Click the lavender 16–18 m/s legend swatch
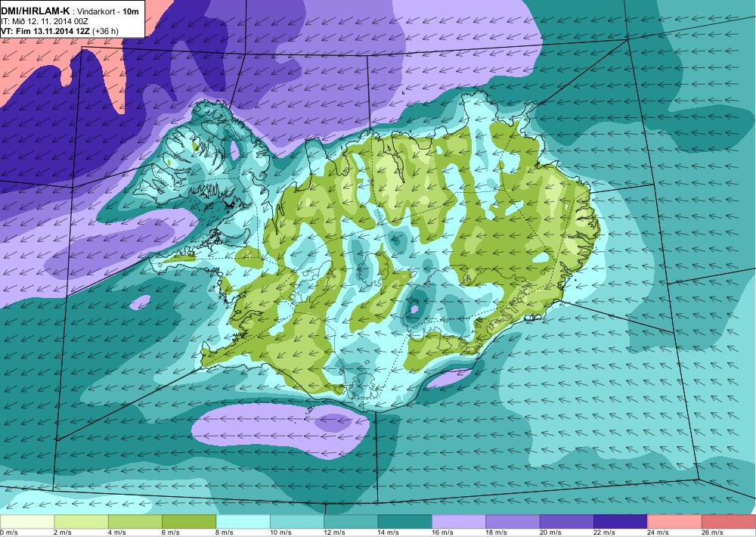 [459, 522]
